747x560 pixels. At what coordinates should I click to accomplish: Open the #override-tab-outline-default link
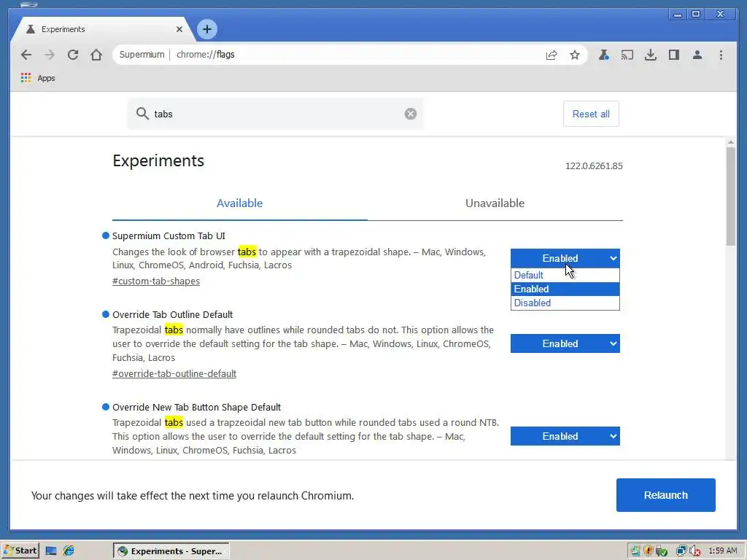[174, 374]
